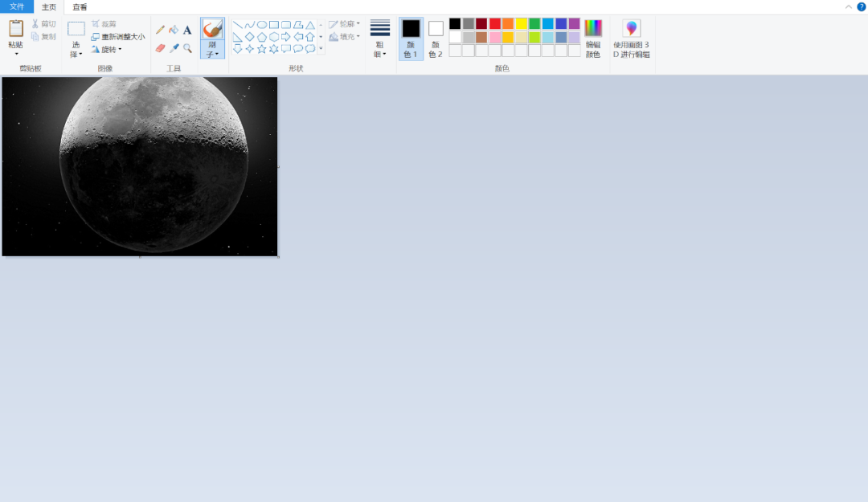Viewport: 868px width, 502px height.
Task: Pick the orange color swatch
Action: click(x=508, y=23)
